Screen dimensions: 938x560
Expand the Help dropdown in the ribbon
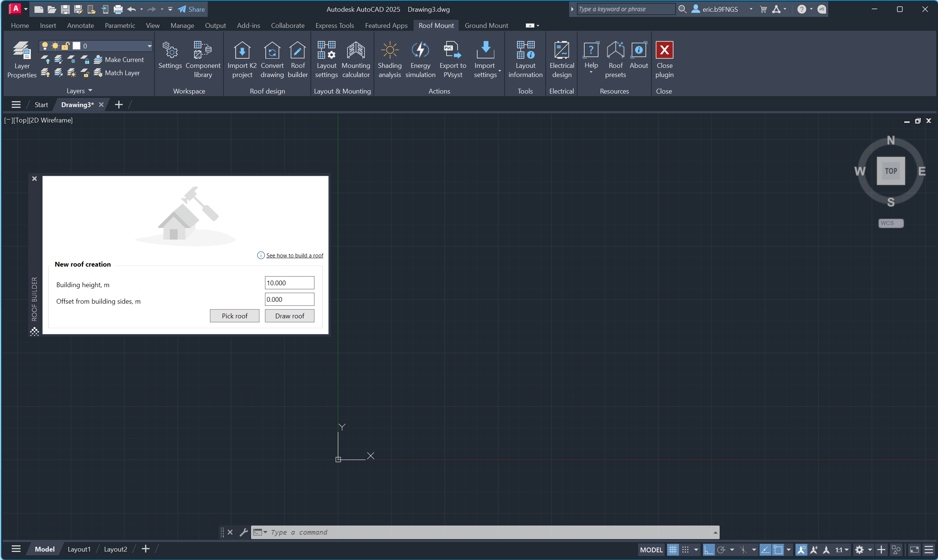[x=590, y=72]
